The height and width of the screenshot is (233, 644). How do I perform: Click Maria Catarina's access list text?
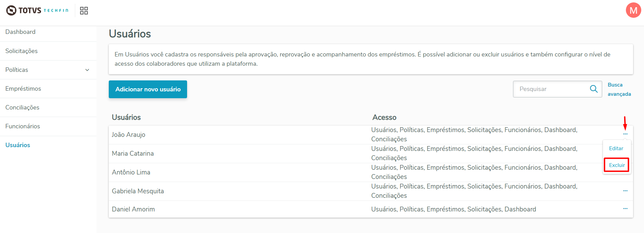pos(474,153)
